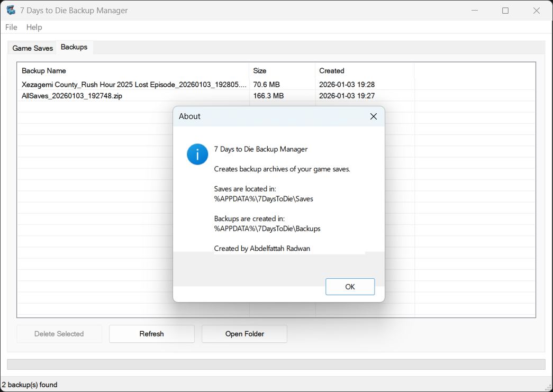Select the Xezagemi County backup row

pyautogui.click(x=134, y=85)
